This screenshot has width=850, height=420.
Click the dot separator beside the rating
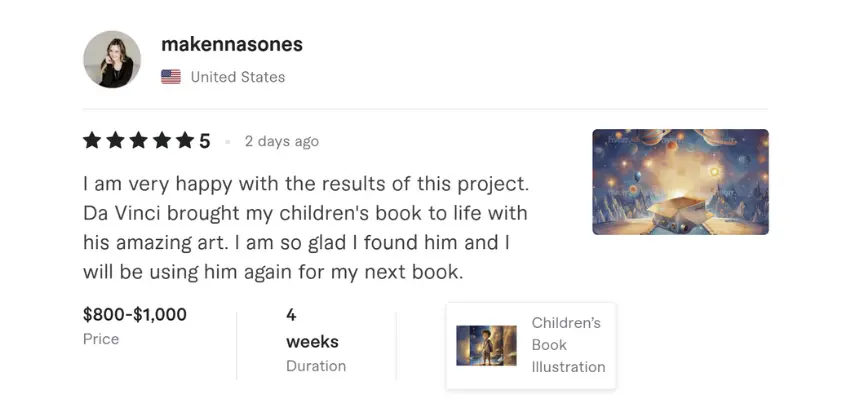tap(228, 142)
